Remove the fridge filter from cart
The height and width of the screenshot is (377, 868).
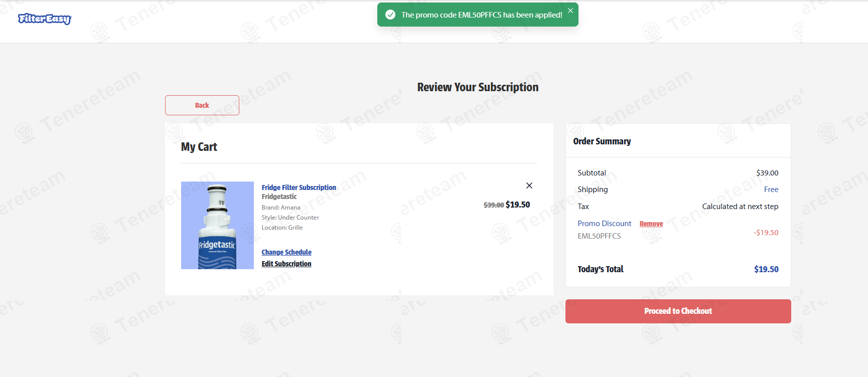coord(529,185)
